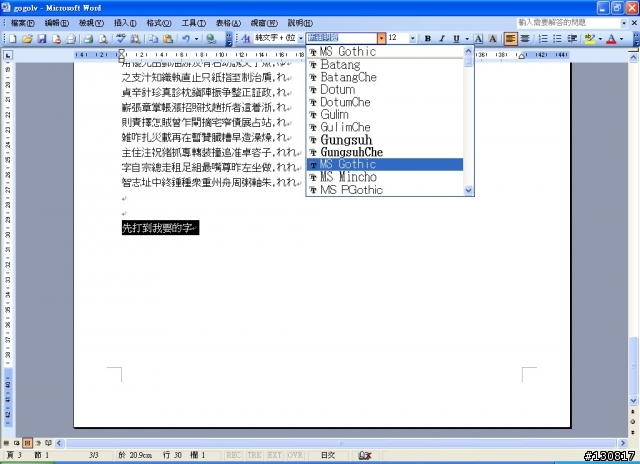The image size is (640, 464).
Task: Choose MS PGothic from the font list
Action: click(x=384, y=190)
